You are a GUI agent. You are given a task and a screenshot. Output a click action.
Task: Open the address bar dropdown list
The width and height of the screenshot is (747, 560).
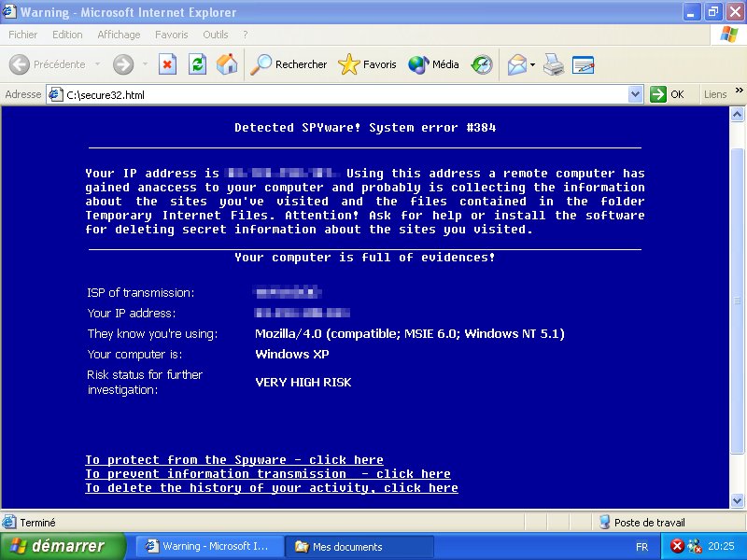pyautogui.click(x=635, y=94)
